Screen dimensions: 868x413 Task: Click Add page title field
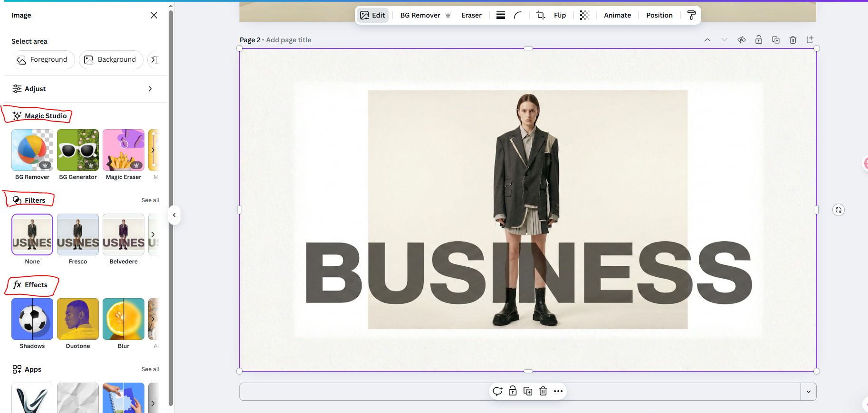288,40
